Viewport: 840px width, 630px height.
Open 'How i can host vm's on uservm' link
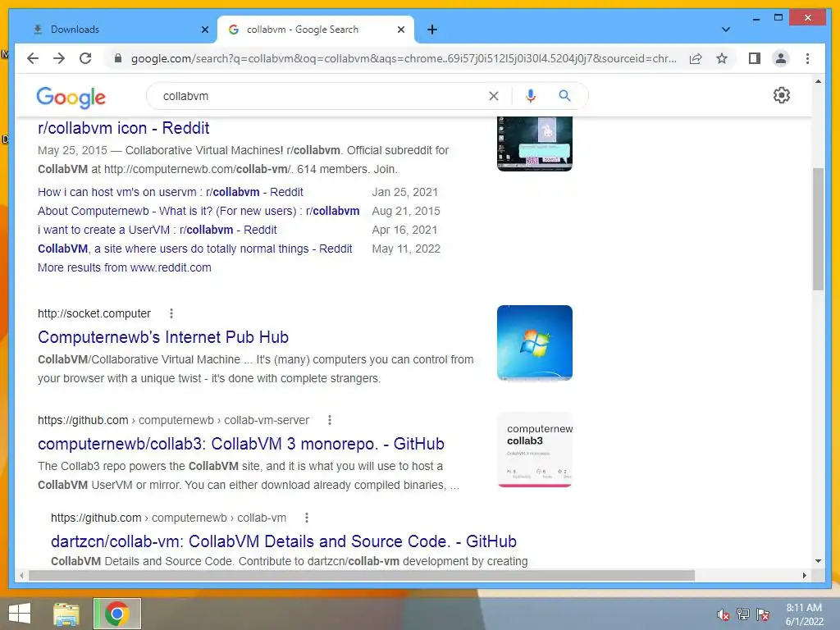pos(171,192)
